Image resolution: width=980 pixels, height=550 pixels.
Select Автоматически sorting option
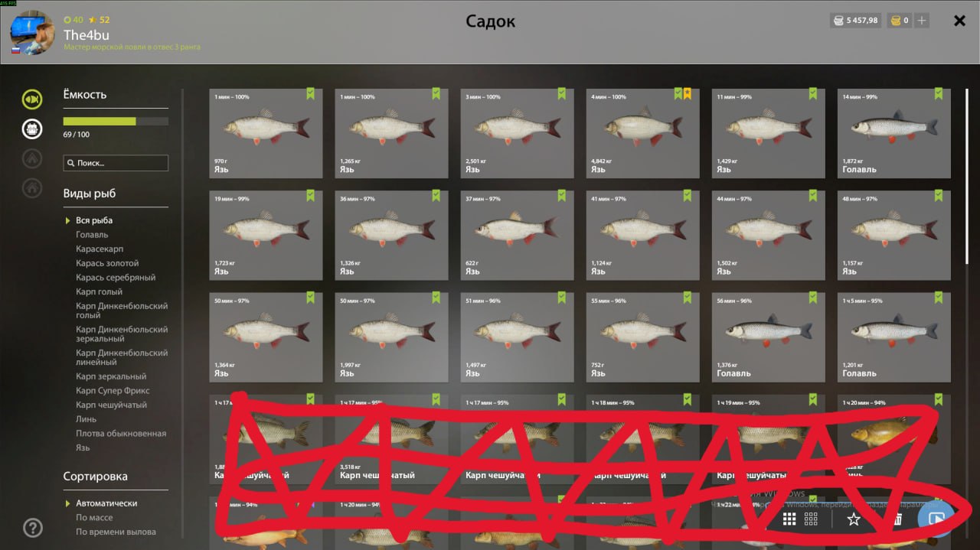coord(106,503)
